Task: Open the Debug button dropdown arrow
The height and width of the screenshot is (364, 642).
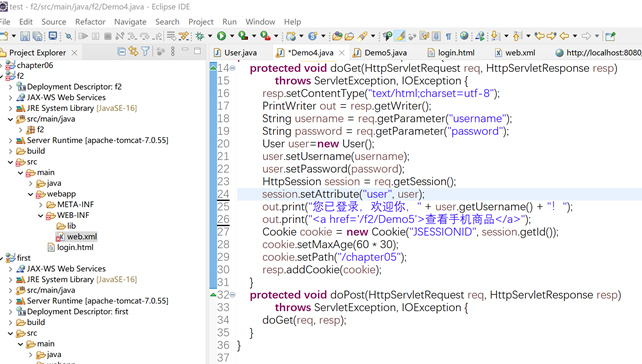Action: tap(210, 36)
